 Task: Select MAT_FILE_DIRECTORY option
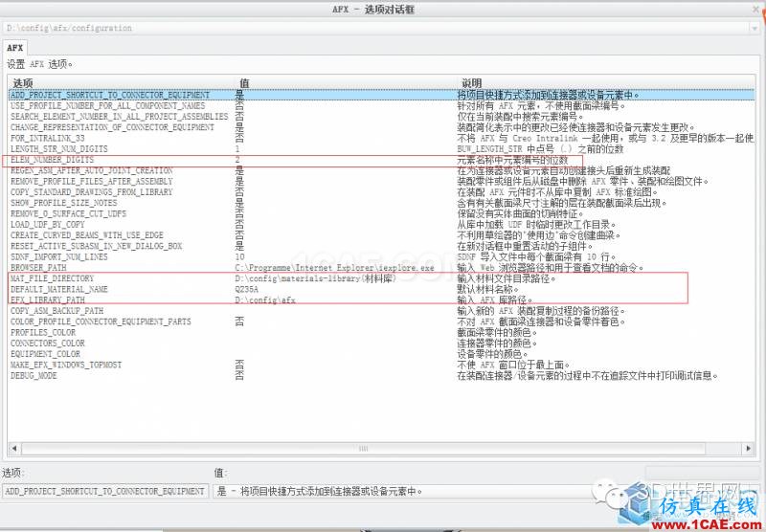[x=52, y=278]
